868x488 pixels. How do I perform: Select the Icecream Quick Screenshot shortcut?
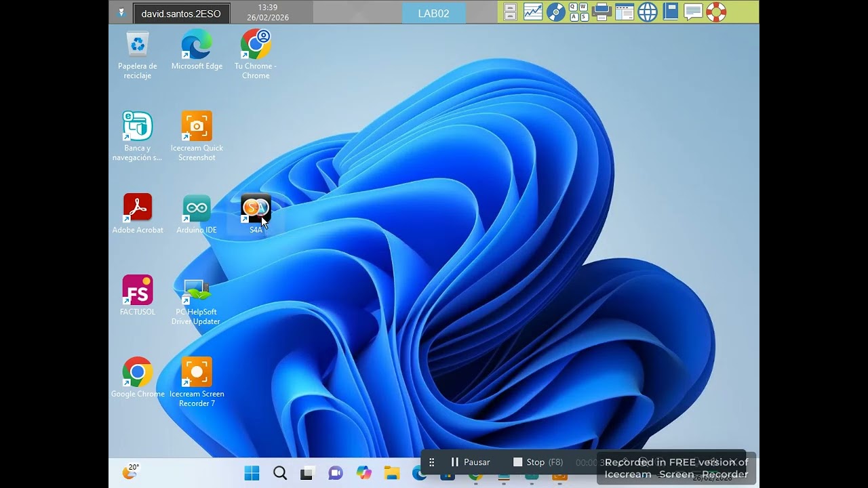pyautogui.click(x=197, y=136)
